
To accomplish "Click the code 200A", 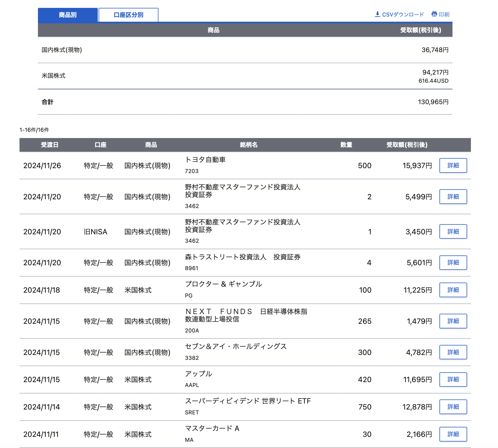I will click(192, 331).
